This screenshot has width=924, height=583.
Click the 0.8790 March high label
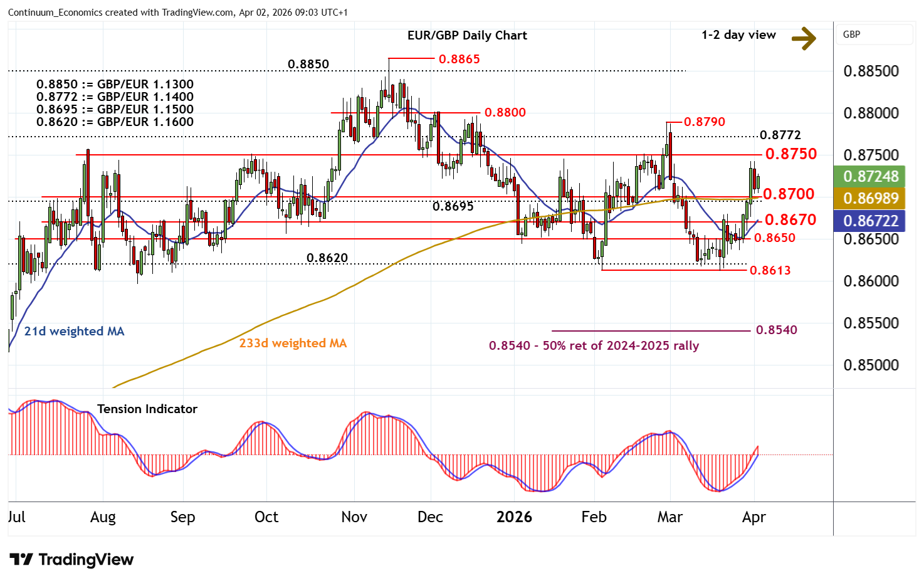(x=704, y=122)
